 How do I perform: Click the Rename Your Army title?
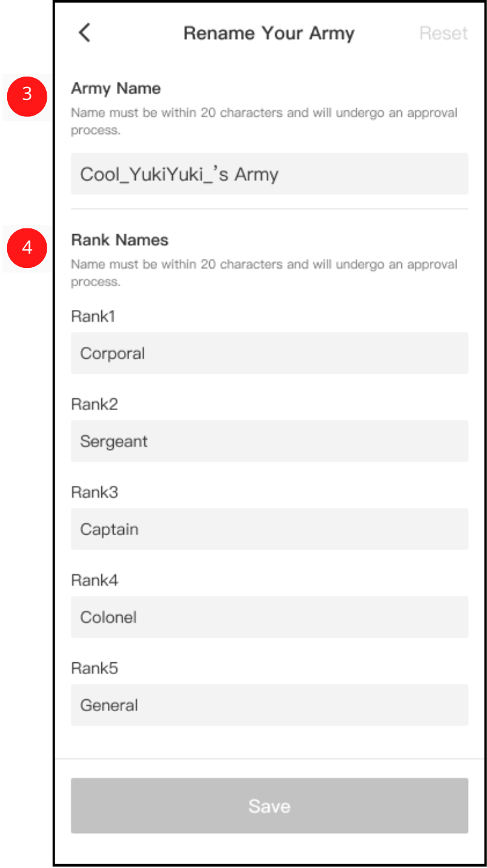click(269, 33)
